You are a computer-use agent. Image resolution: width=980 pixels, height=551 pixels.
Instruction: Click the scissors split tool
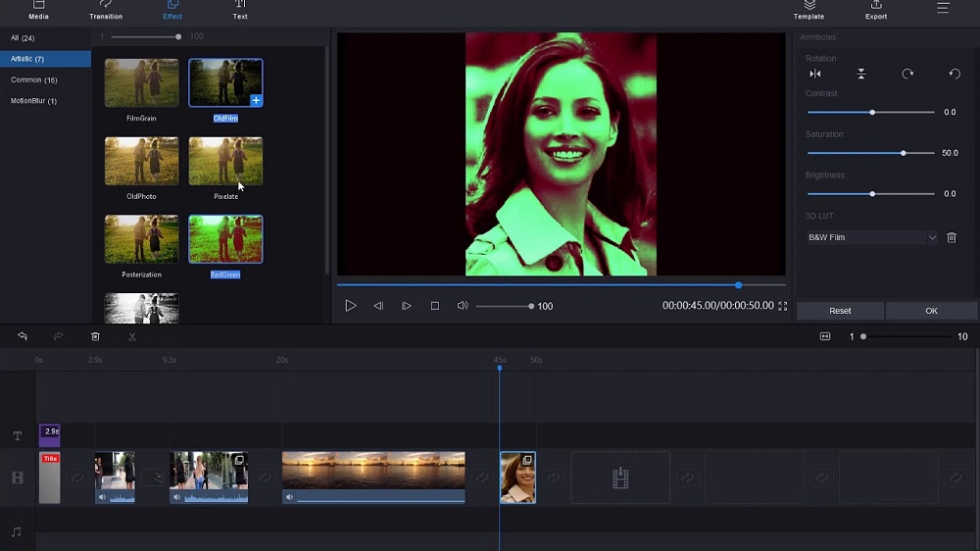click(132, 336)
